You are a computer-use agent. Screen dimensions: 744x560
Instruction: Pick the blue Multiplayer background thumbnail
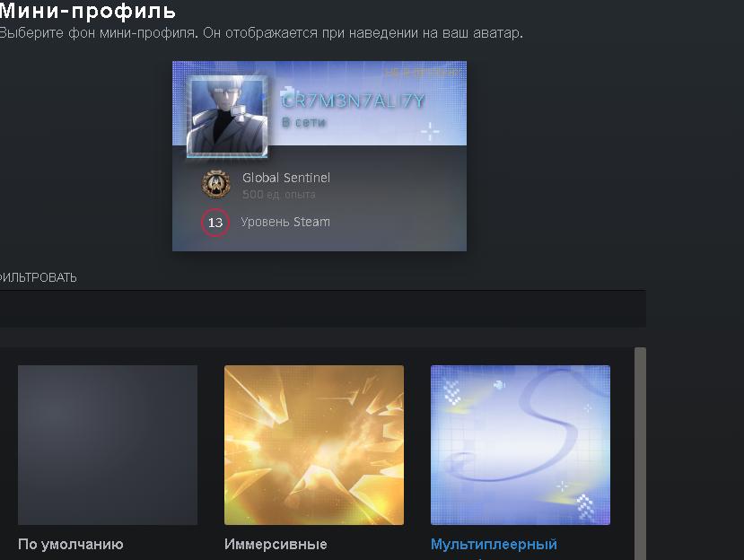pos(521,444)
